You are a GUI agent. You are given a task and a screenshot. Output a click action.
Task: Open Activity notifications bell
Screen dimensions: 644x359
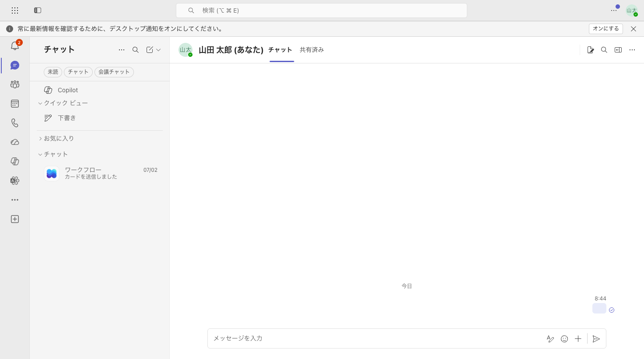(x=15, y=46)
